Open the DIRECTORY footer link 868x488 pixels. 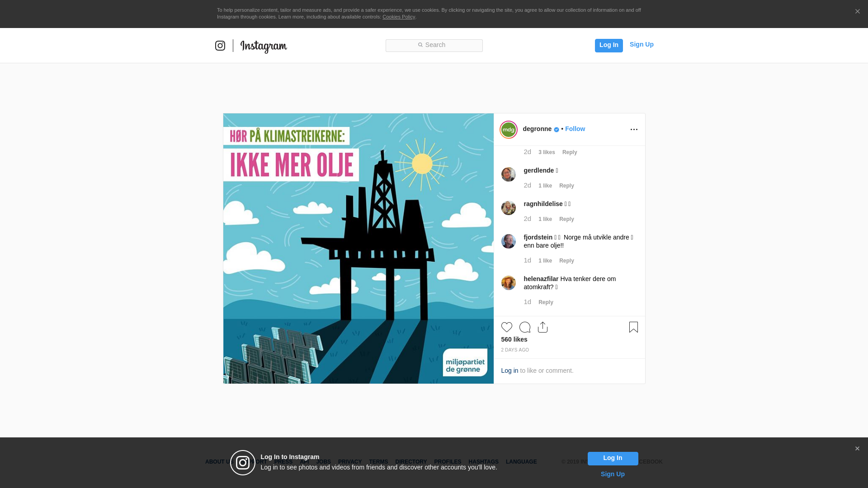[x=411, y=462]
